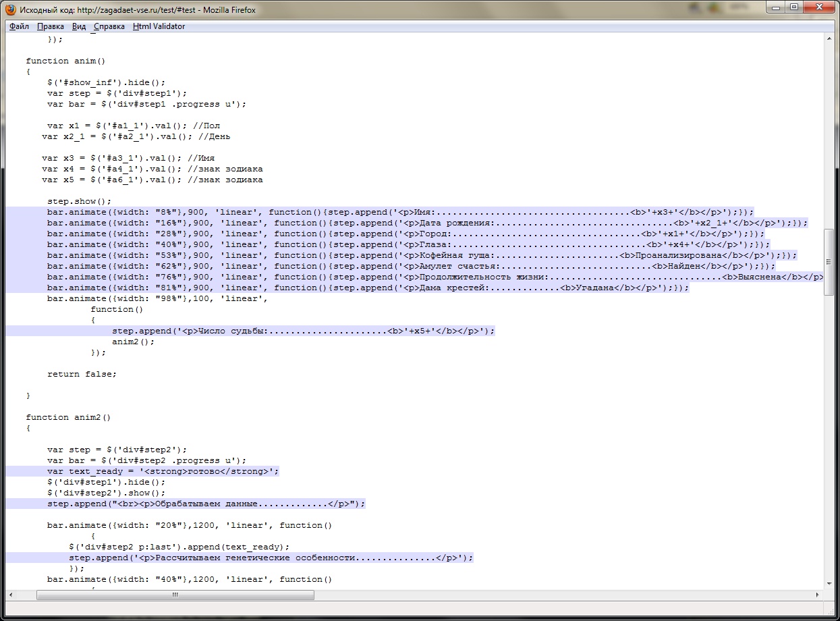
Task: Click the vertical scrollbar down arrow
Action: point(829,583)
